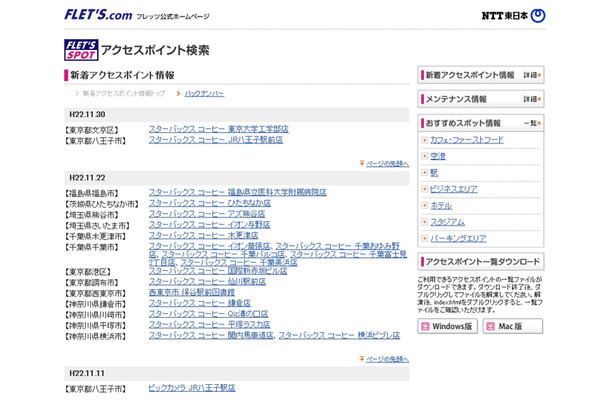Open スターバックス コーヒー 横浜ビブレ店 link
Viewport: 610px width, 400px height.
[x=339, y=335]
